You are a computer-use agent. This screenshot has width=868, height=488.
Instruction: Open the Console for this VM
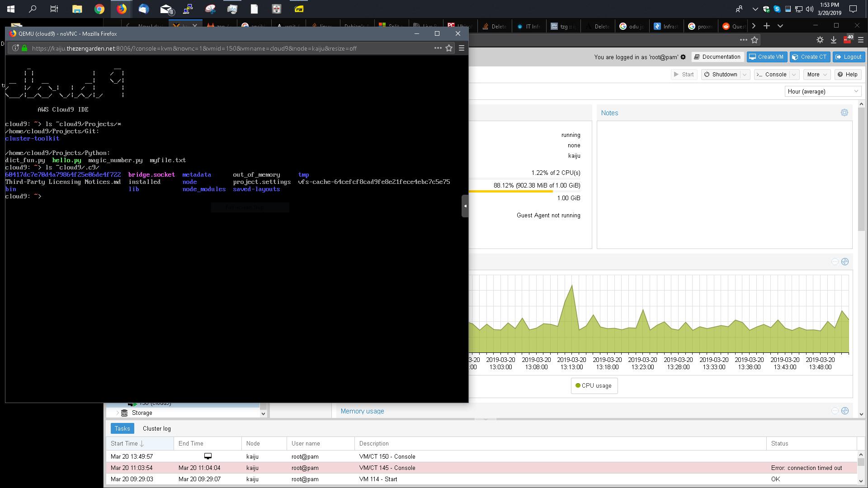click(x=771, y=75)
